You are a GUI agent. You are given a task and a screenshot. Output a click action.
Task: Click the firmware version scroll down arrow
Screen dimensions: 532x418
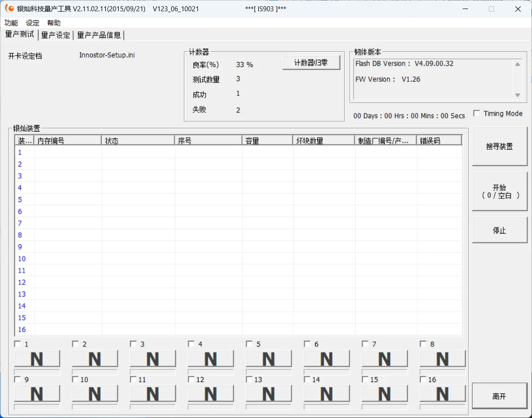(518, 95)
